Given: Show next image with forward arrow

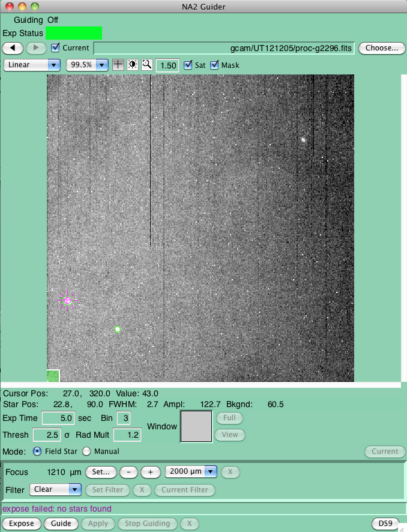Looking at the screenshot, I should pos(36,48).
